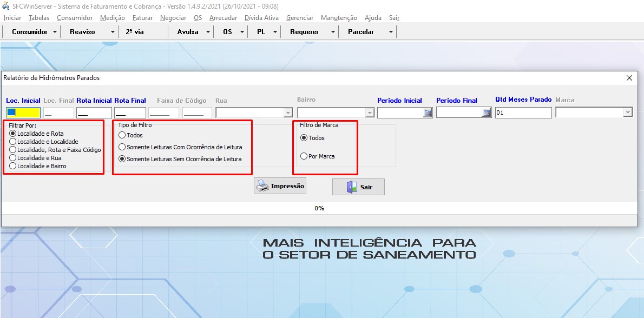
Task: Open calendar picker for Período Inicial
Action: [x=427, y=113]
